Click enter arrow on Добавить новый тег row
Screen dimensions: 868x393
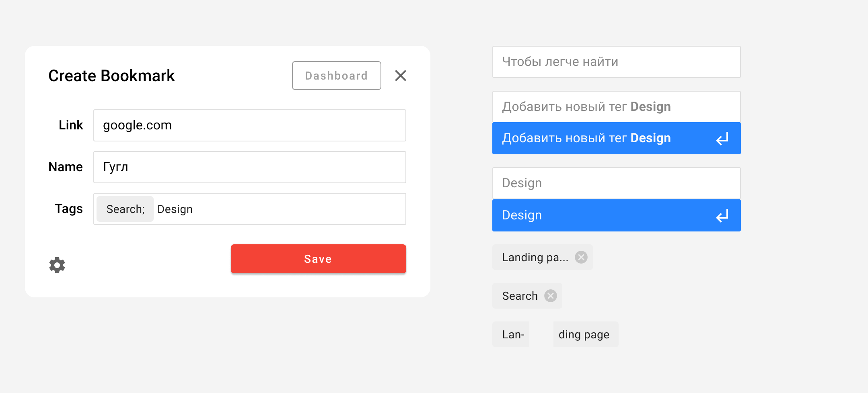pyautogui.click(x=722, y=139)
